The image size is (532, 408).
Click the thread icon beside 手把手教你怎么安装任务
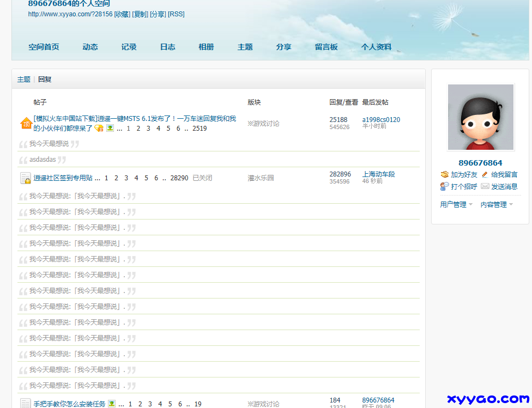tap(25, 403)
